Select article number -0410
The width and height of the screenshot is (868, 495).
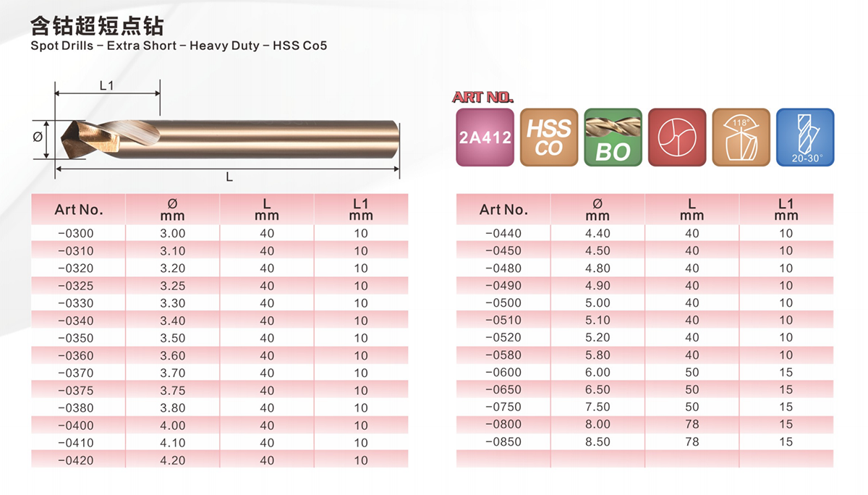coord(75,443)
